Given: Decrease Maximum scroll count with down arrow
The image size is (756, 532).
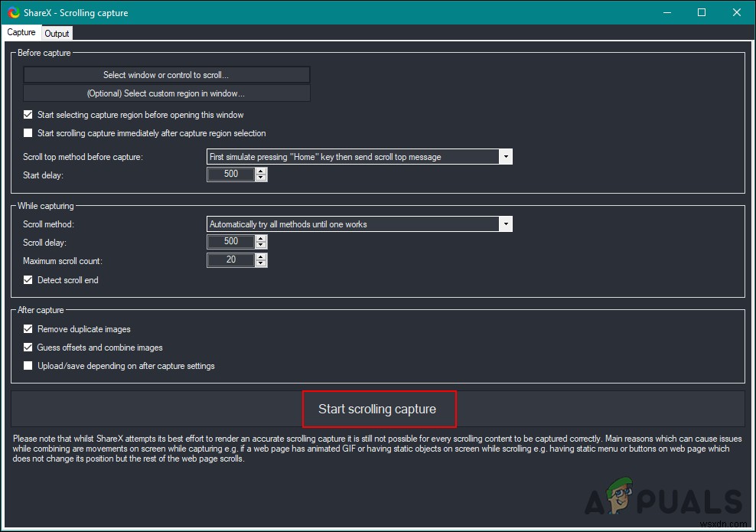Looking at the screenshot, I should 261,263.
